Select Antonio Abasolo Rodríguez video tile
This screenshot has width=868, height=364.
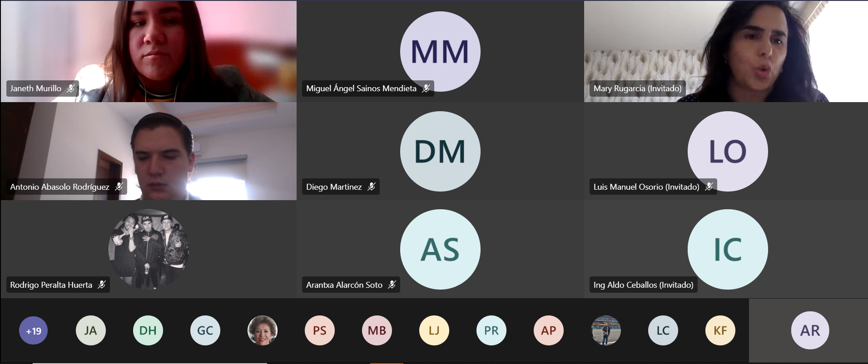pos(149,151)
